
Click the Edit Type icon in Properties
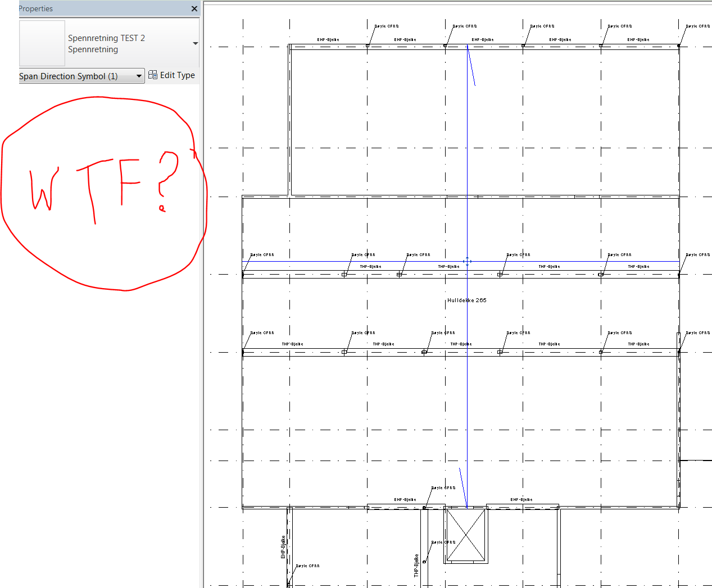point(152,74)
